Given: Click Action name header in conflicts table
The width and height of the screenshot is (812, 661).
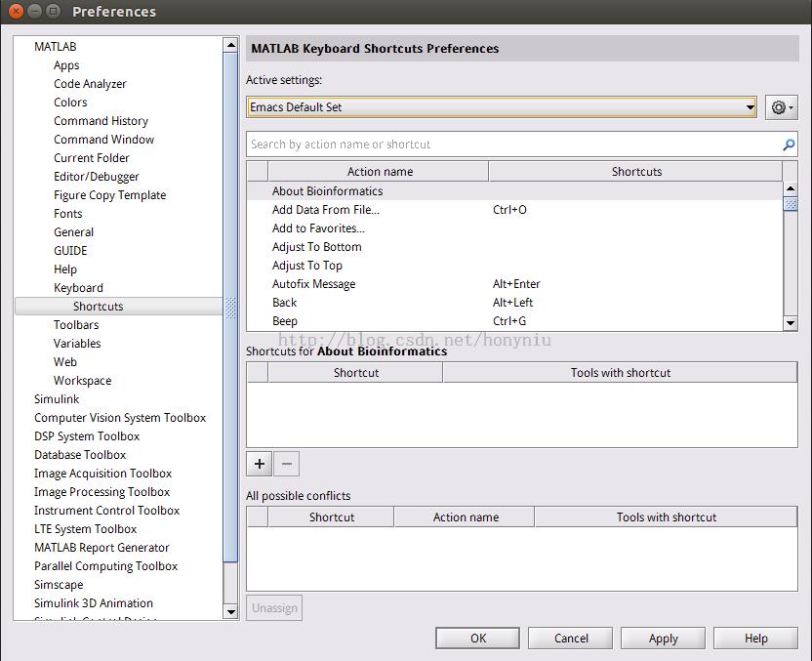Looking at the screenshot, I should pyautogui.click(x=465, y=517).
